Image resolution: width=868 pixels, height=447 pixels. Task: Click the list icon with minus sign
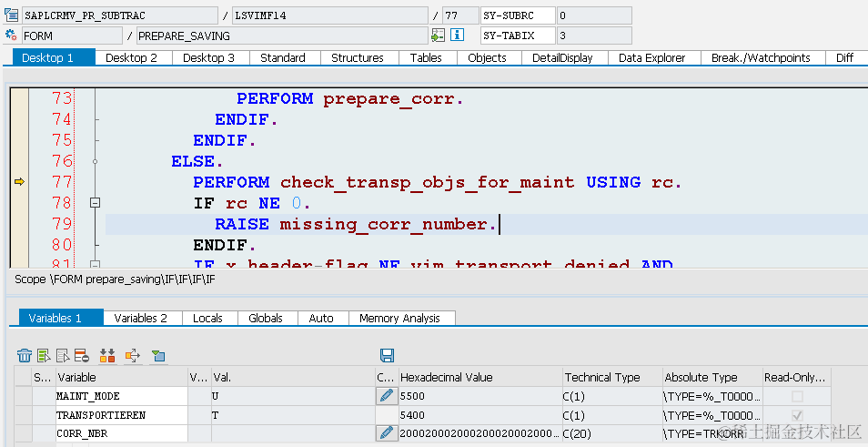tap(81, 356)
